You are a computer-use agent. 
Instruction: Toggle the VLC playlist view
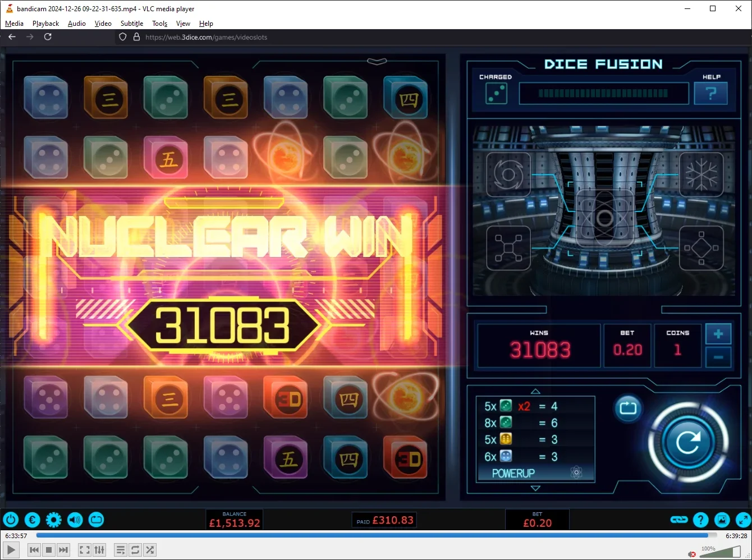click(121, 550)
